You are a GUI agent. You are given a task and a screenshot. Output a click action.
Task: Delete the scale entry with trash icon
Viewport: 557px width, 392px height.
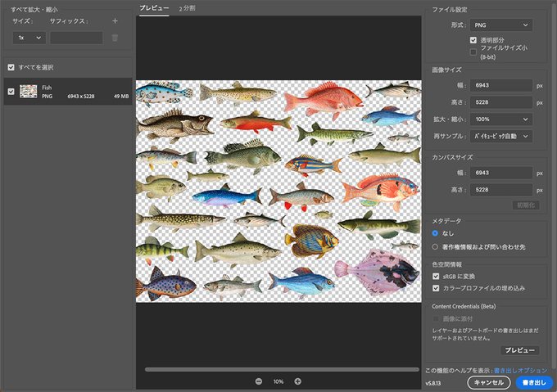point(115,38)
